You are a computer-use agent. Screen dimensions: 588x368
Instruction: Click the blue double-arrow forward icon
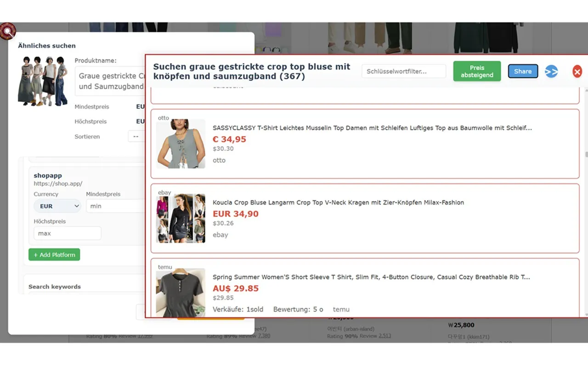[551, 71]
